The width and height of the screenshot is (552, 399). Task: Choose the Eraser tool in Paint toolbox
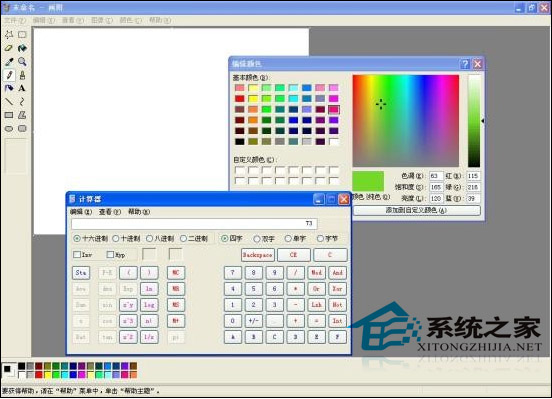coord(9,48)
